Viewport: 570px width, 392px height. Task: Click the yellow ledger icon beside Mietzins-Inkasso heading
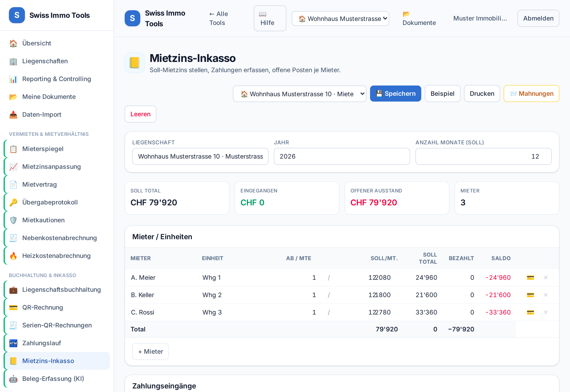click(x=134, y=63)
